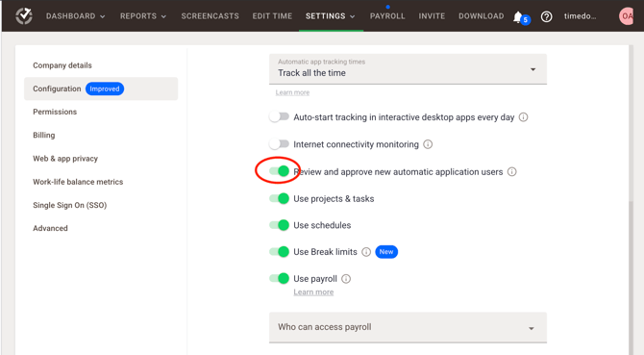Turn off Use Break limits toggle

[280, 252]
